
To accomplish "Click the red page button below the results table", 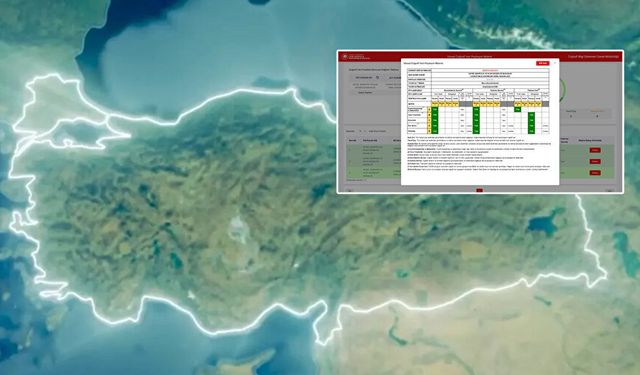I will [x=480, y=190].
